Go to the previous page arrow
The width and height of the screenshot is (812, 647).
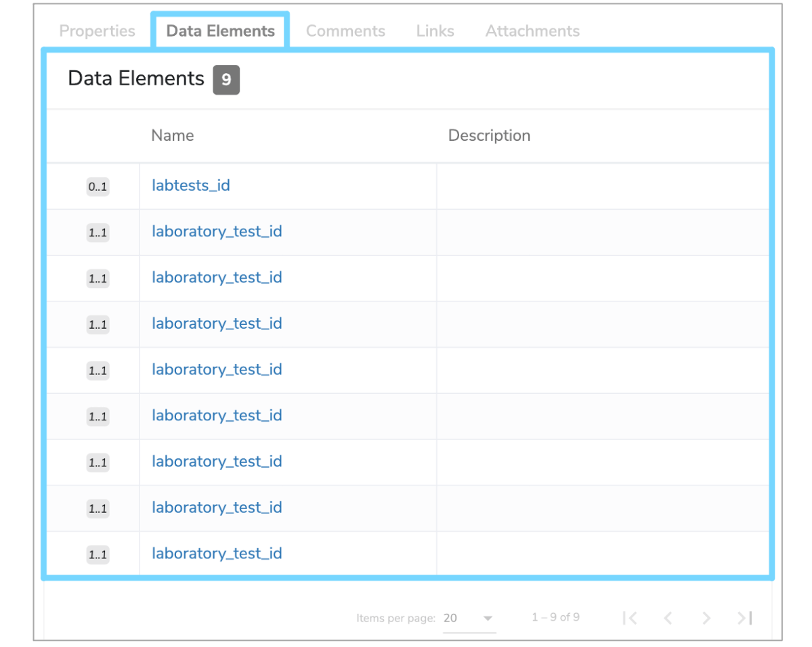(668, 618)
